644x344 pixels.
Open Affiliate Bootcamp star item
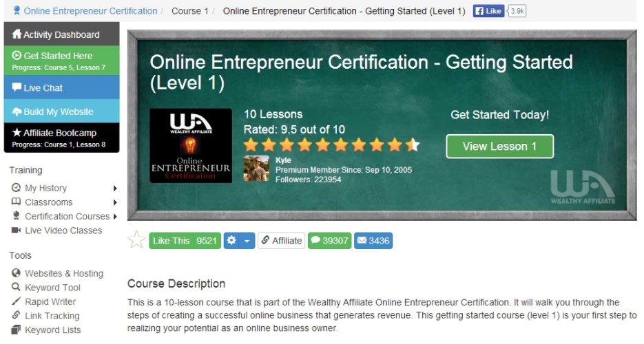(x=61, y=138)
